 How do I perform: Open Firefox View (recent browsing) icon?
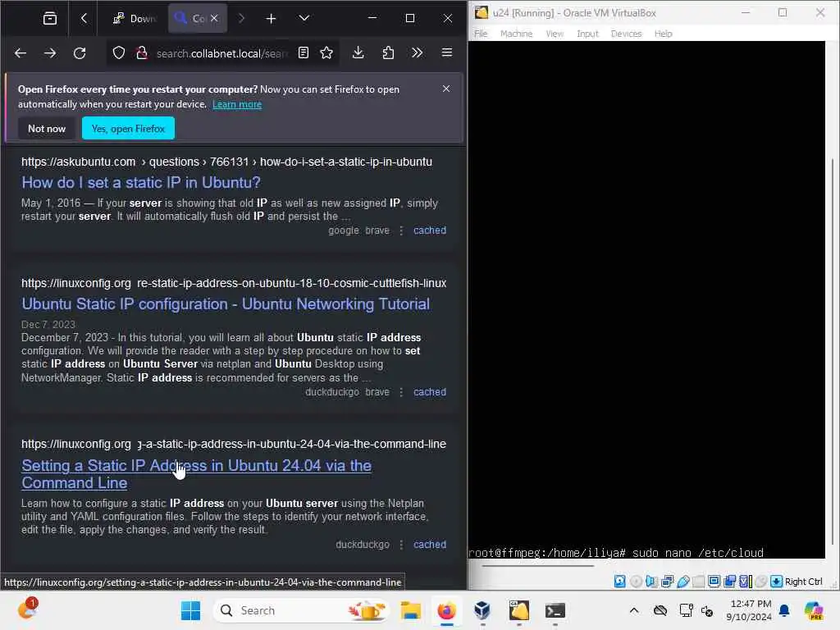(50, 19)
